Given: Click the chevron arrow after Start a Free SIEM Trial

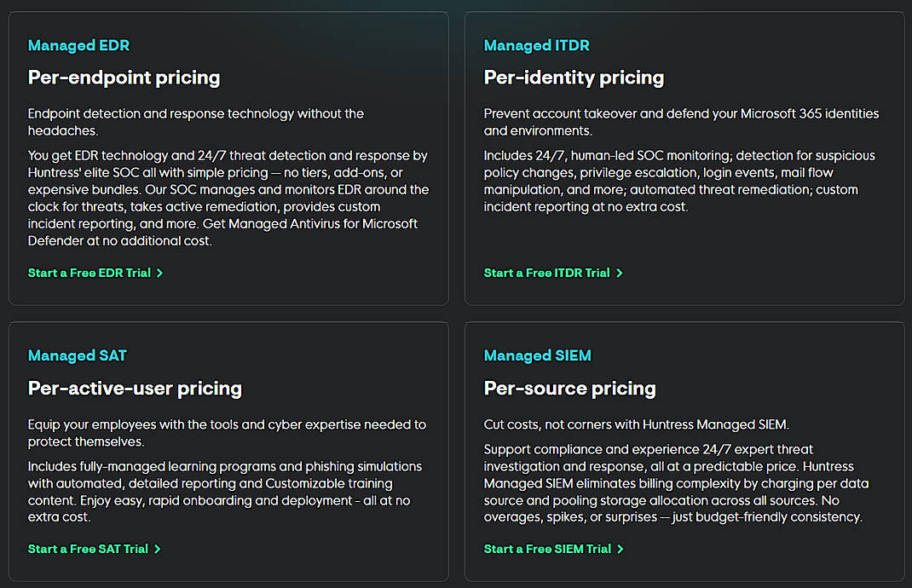Looking at the screenshot, I should pyautogui.click(x=621, y=550).
